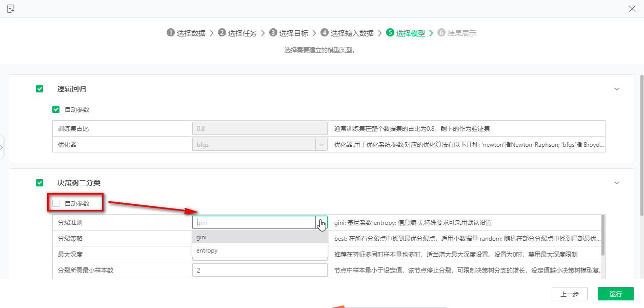
Task: Collapse the 决策树二分类 section chevron
Action: pos(617,183)
